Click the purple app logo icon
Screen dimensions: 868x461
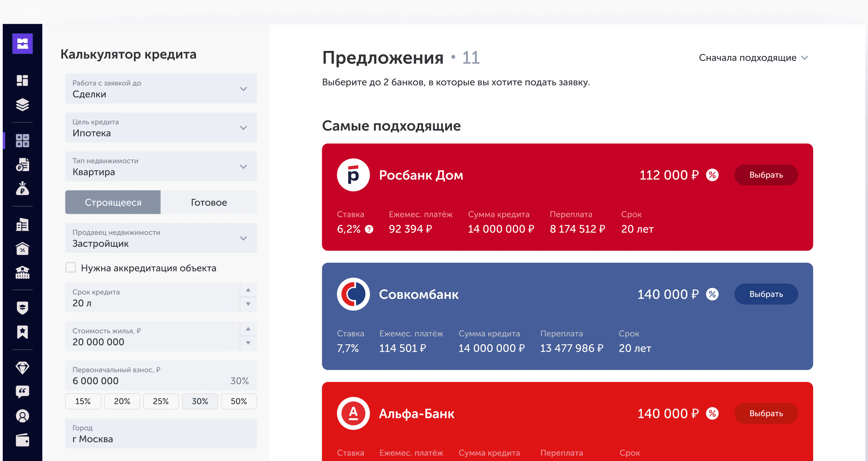click(x=22, y=43)
